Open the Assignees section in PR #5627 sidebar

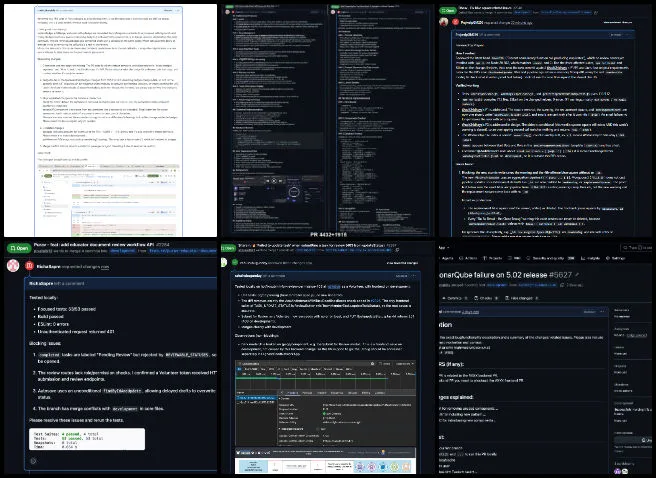click(x=623, y=329)
